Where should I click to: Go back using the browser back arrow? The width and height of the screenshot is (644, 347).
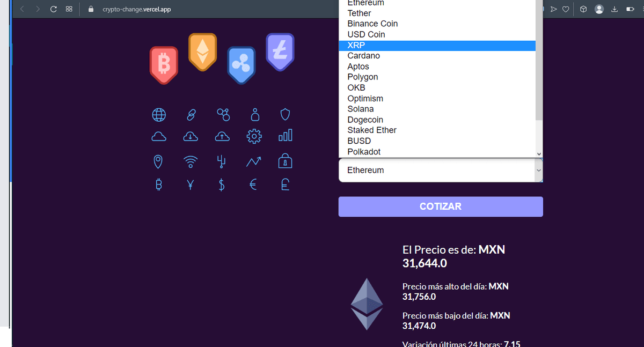[23, 9]
